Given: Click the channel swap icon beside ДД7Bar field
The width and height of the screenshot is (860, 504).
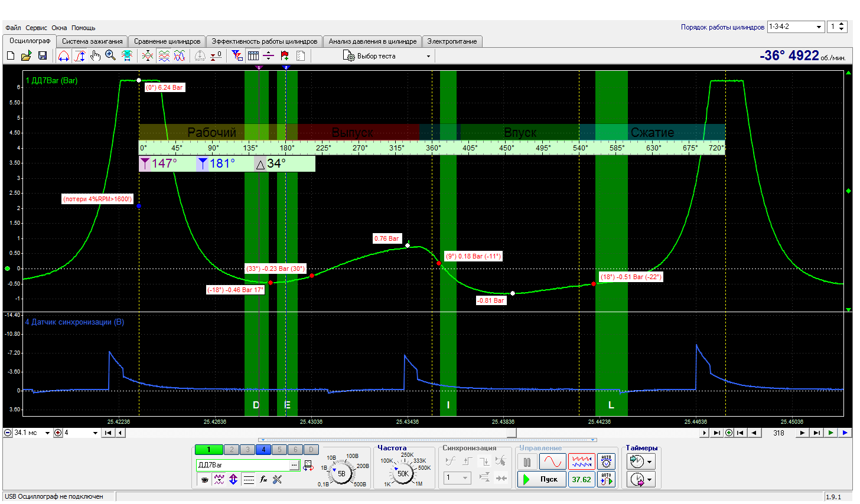Looking at the screenshot, I should 308,466.
